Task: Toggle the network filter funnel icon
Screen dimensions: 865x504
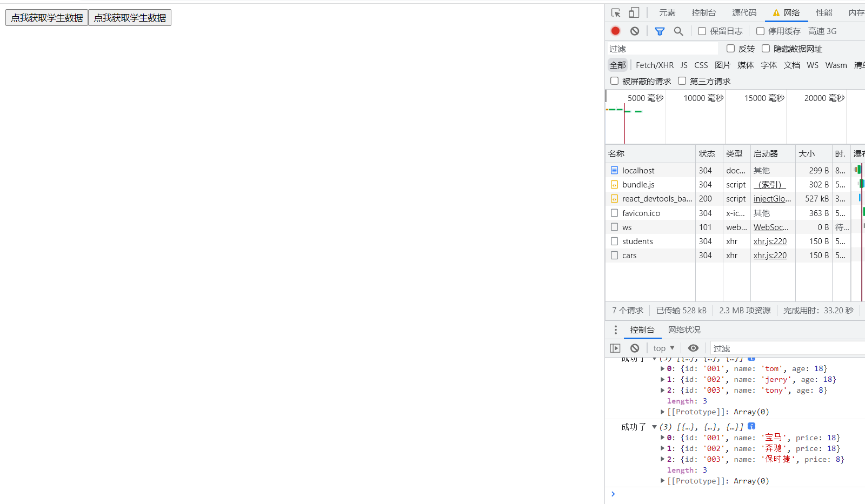Action: point(660,31)
